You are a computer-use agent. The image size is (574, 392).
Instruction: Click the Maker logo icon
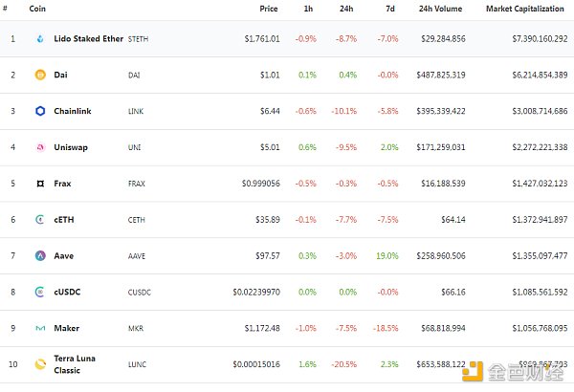point(40,328)
